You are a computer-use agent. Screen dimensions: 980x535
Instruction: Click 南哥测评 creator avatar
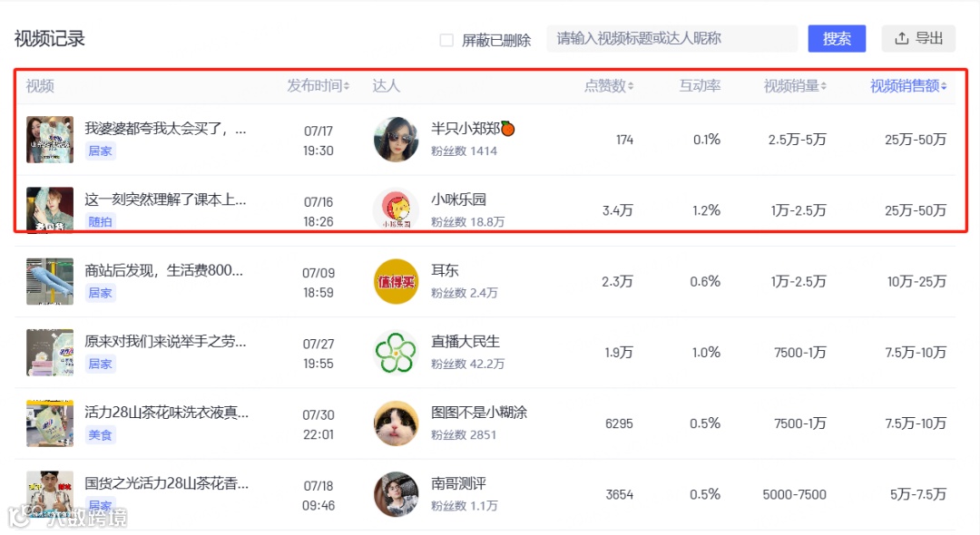click(397, 494)
